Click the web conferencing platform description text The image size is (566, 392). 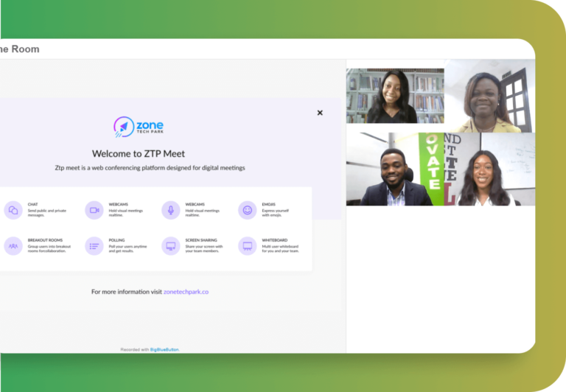[x=150, y=168]
